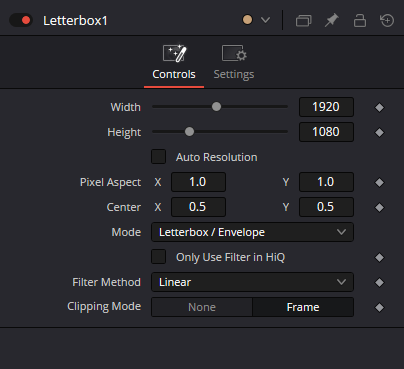The height and width of the screenshot is (369, 404).
Task: Enable Only Use Filter in HiQ checkbox
Action: pyautogui.click(x=158, y=257)
